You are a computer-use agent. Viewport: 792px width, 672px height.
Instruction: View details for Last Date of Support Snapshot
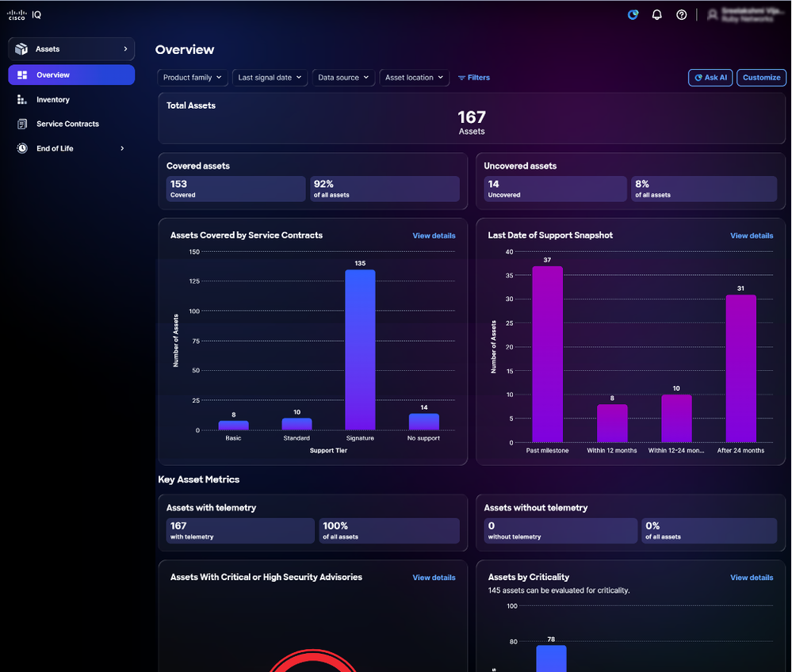[752, 236]
